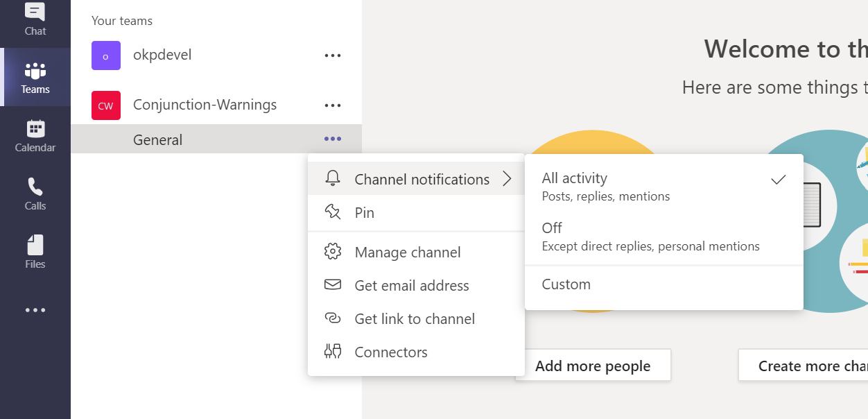Open Chat from the left sidebar
Viewport: 868px width, 419px height.
click(x=35, y=19)
